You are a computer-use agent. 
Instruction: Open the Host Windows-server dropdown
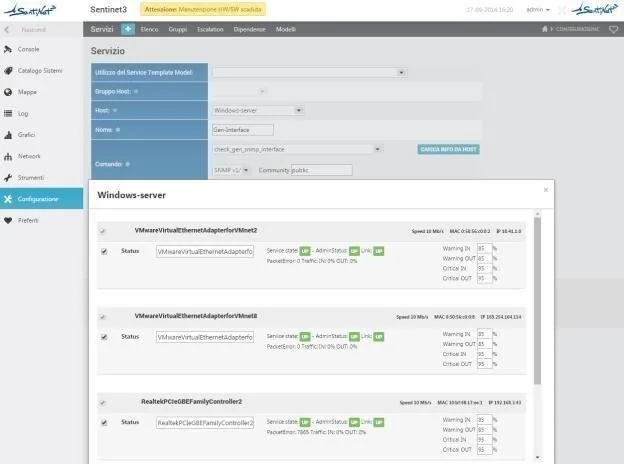click(258, 110)
